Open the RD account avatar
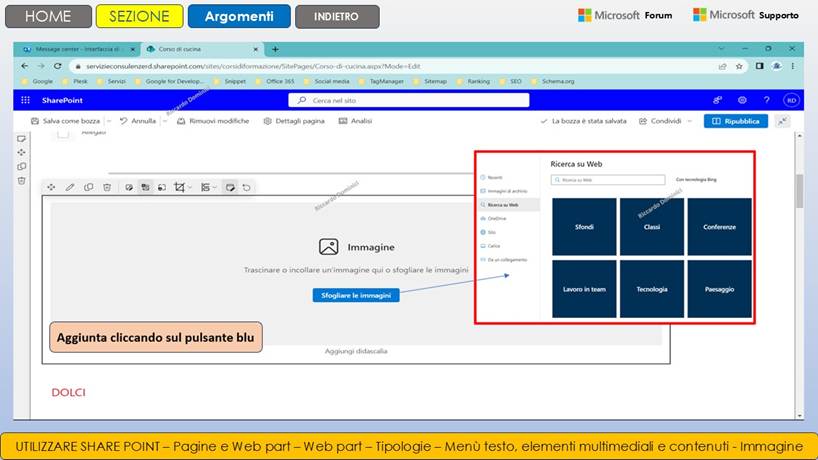 pos(791,100)
